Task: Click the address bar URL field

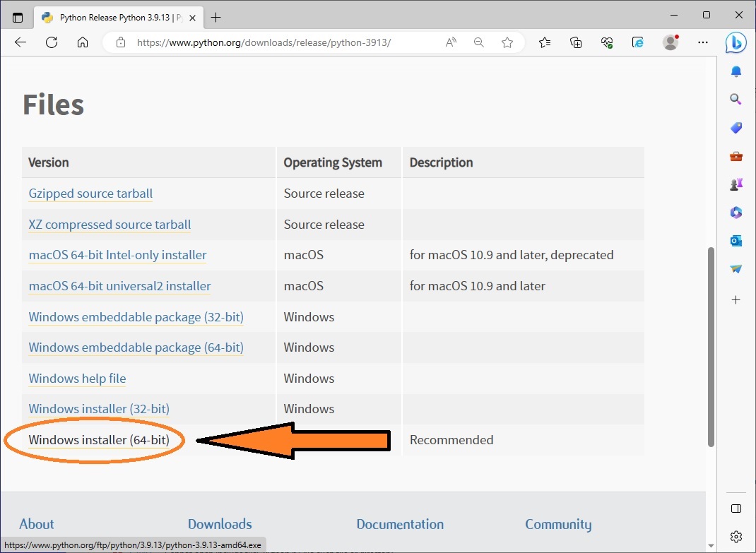Action: tap(264, 42)
